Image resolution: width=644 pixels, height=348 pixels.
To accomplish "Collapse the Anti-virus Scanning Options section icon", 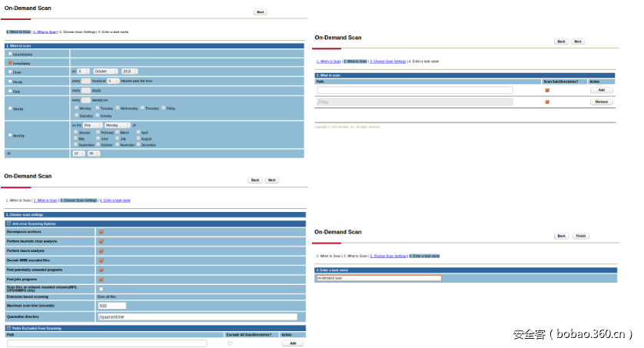I will pyautogui.click(x=8, y=224).
